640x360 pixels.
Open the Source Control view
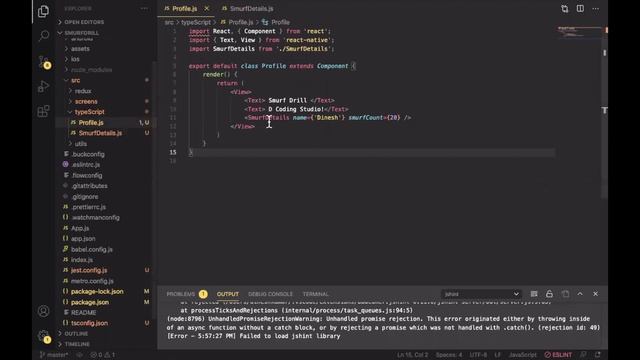(43, 62)
